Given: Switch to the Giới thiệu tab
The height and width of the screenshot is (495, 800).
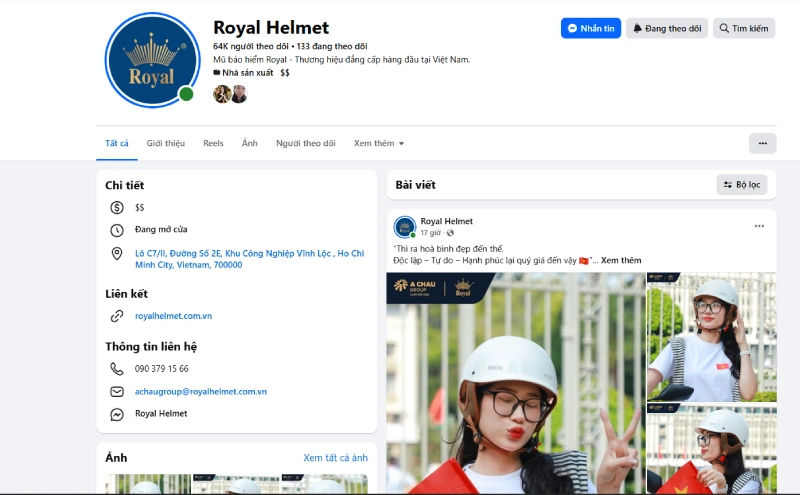Looking at the screenshot, I should [166, 143].
